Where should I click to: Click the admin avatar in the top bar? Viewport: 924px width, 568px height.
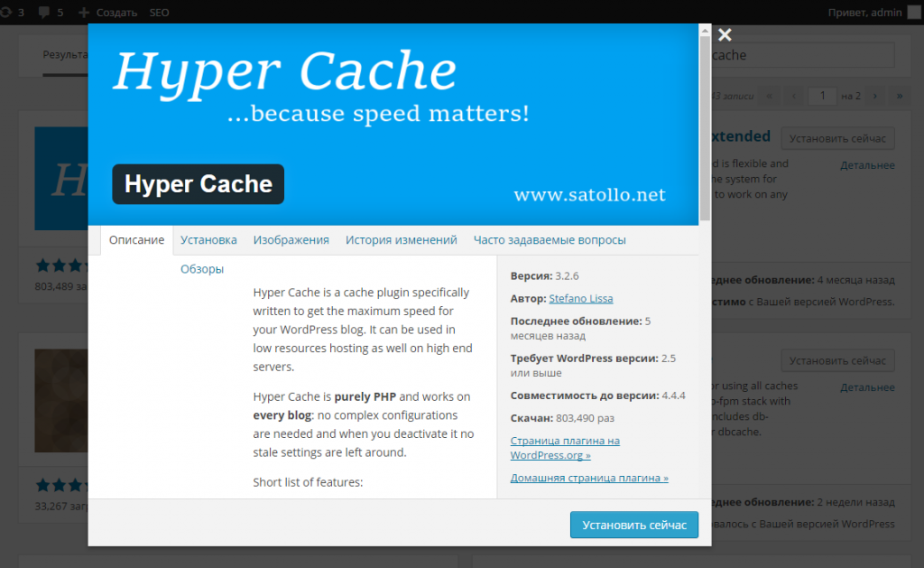tap(914, 13)
